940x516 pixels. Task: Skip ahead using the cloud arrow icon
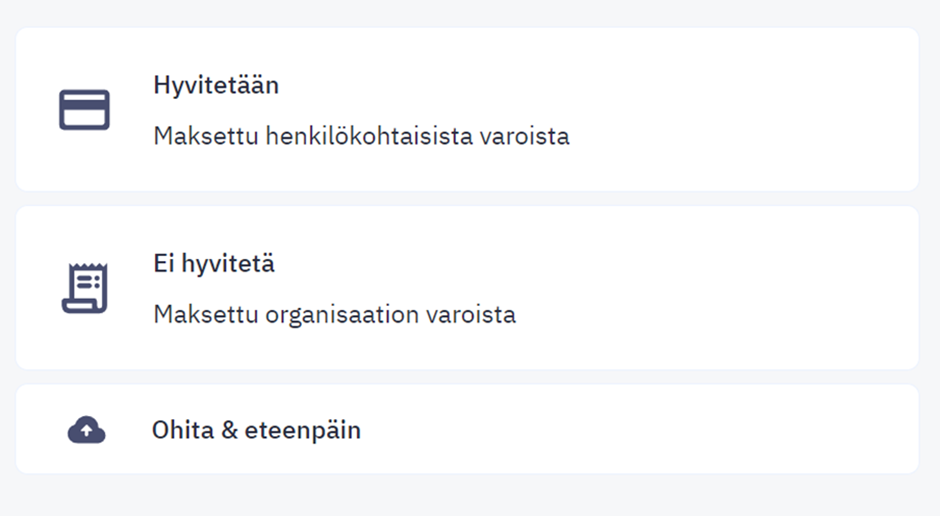pos(86,430)
